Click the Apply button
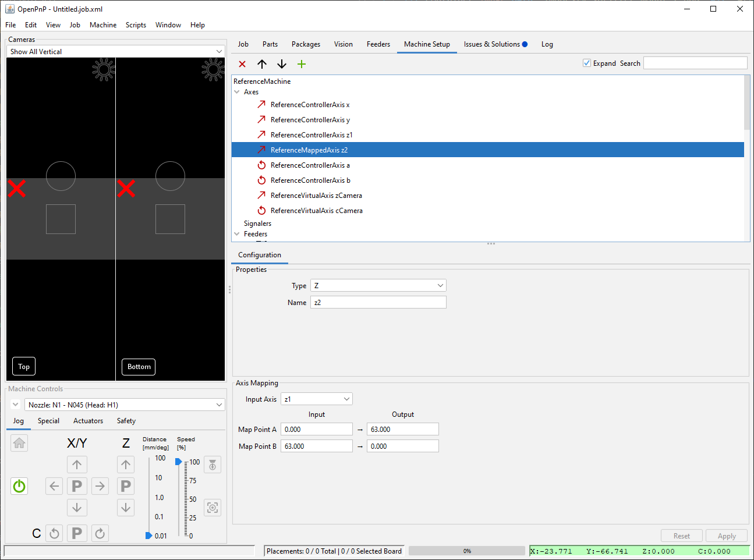 727,536
